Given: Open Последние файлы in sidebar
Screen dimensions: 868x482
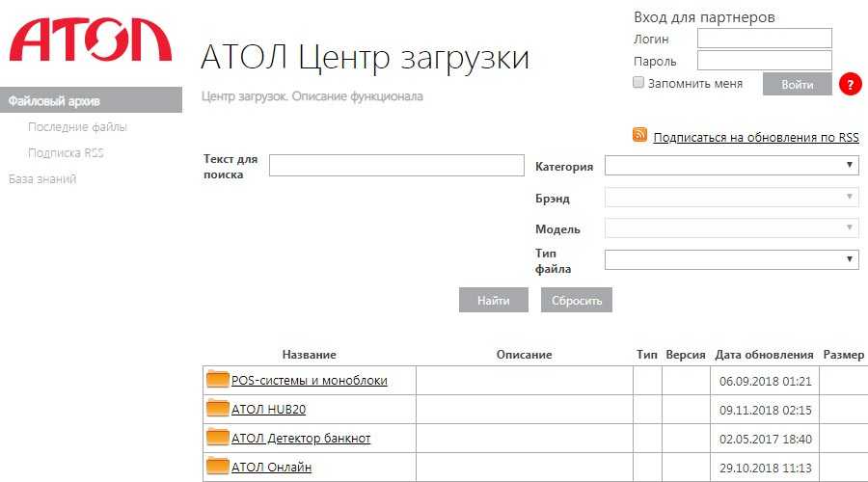Looking at the screenshot, I should (x=77, y=126).
